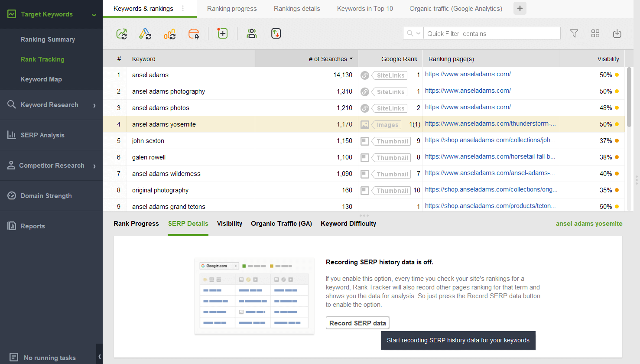This screenshot has width=640, height=364.
Task: Click the thumbnail icon in galen rowell row
Action: tap(365, 158)
